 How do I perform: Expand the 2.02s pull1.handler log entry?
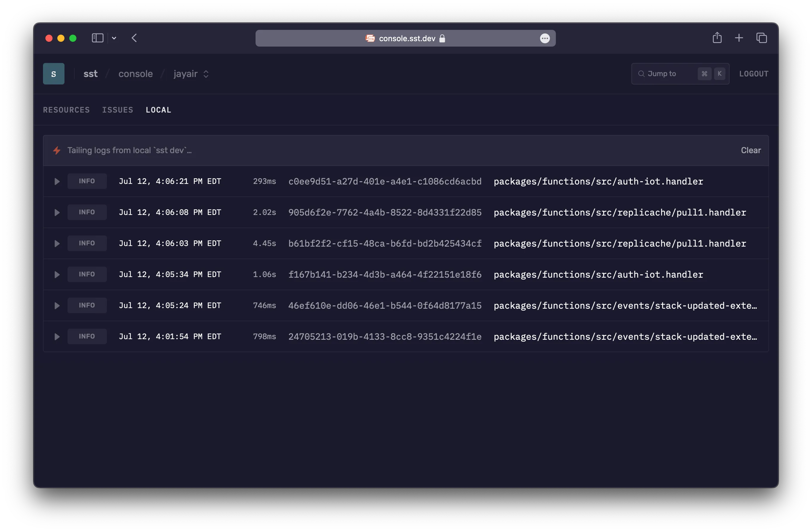[57, 213]
